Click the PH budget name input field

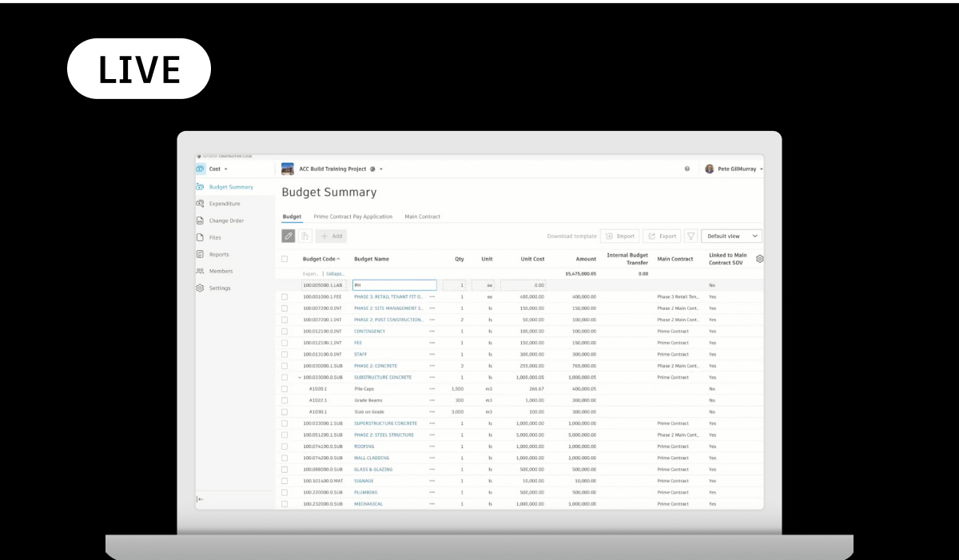395,285
